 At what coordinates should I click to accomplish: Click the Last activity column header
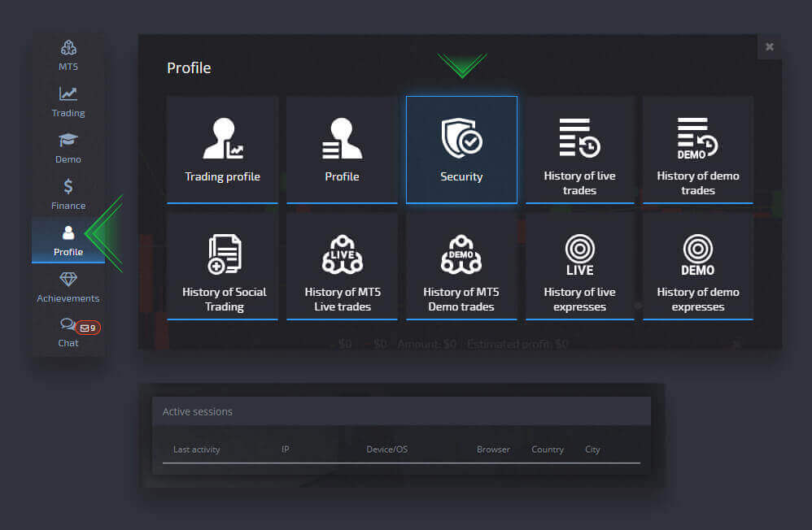tap(196, 450)
